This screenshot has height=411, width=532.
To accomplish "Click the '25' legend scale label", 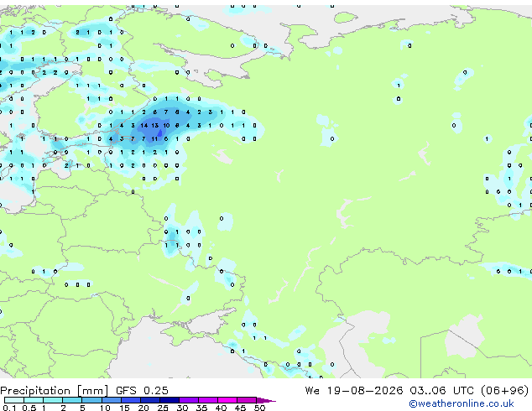I will (163, 408).
